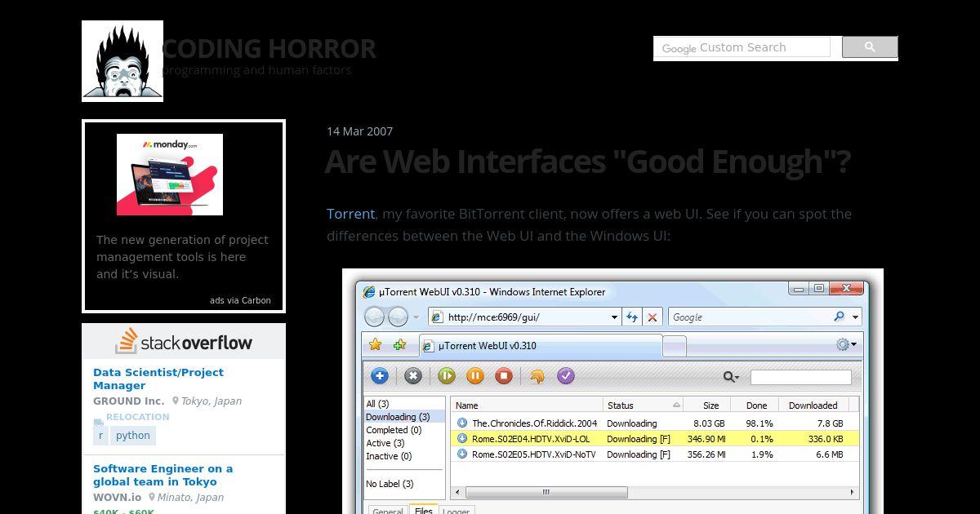Click the horizontal scrollbar thumb in torrent list
This screenshot has height=514, width=980.
(546, 493)
